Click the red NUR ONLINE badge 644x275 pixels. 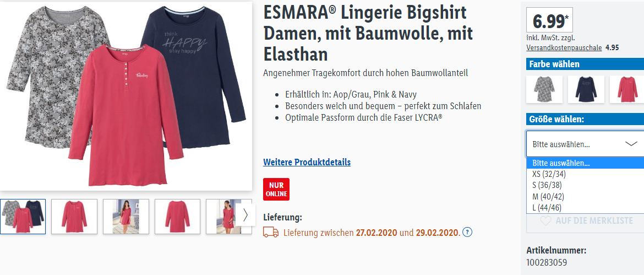click(276, 189)
